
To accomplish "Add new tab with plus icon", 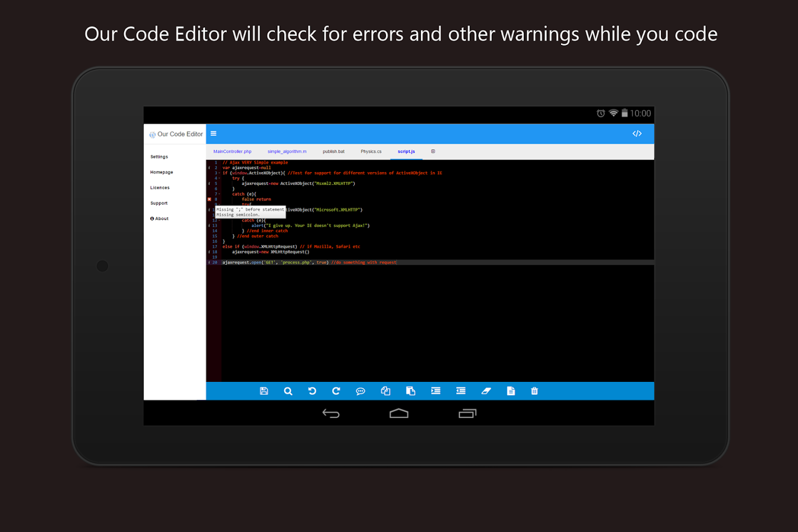I will tap(433, 151).
